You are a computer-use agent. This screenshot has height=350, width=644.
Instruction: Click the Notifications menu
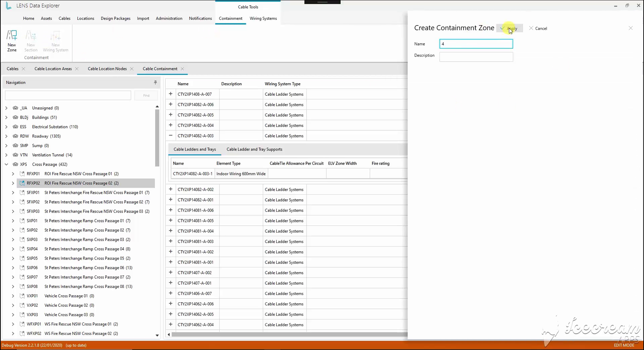click(x=200, y=18)
